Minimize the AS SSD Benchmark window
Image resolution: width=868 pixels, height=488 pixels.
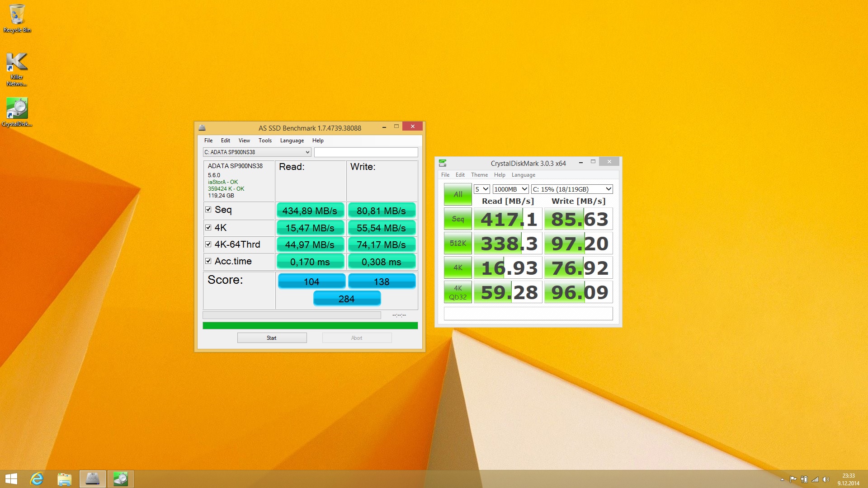[x=384, y=127]
